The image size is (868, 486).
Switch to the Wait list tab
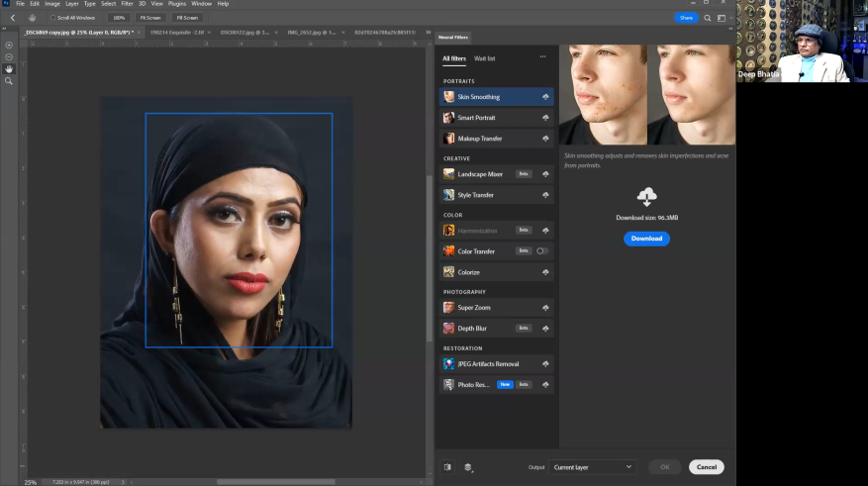click(x=484, y=58)
